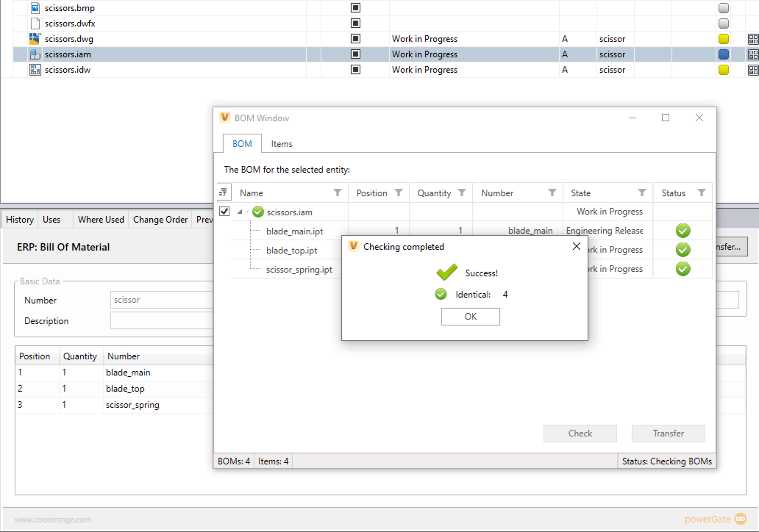Click the Transfer button in BOM Window

coord(668,434)
